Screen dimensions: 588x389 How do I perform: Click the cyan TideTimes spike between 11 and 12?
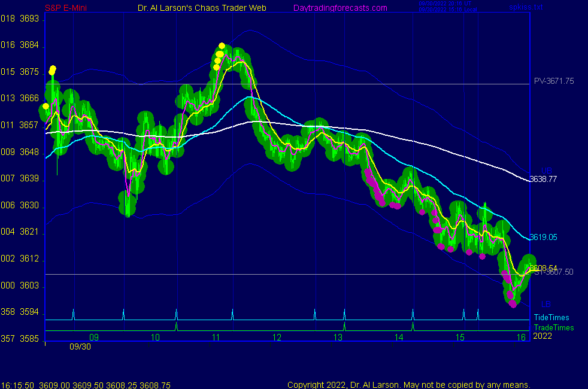click(232, 314)
